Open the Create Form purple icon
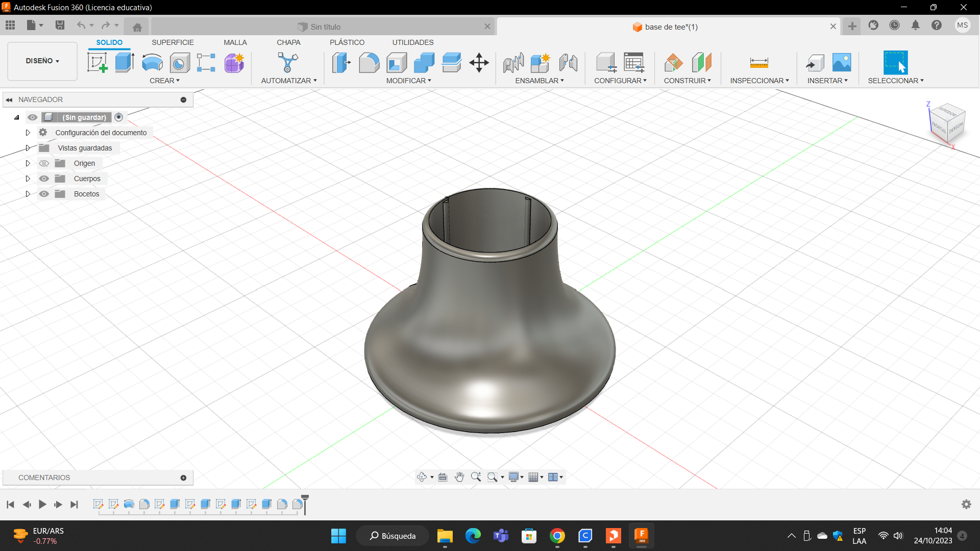The width and height of the screenshot is (980, 551). pos(234,63)
